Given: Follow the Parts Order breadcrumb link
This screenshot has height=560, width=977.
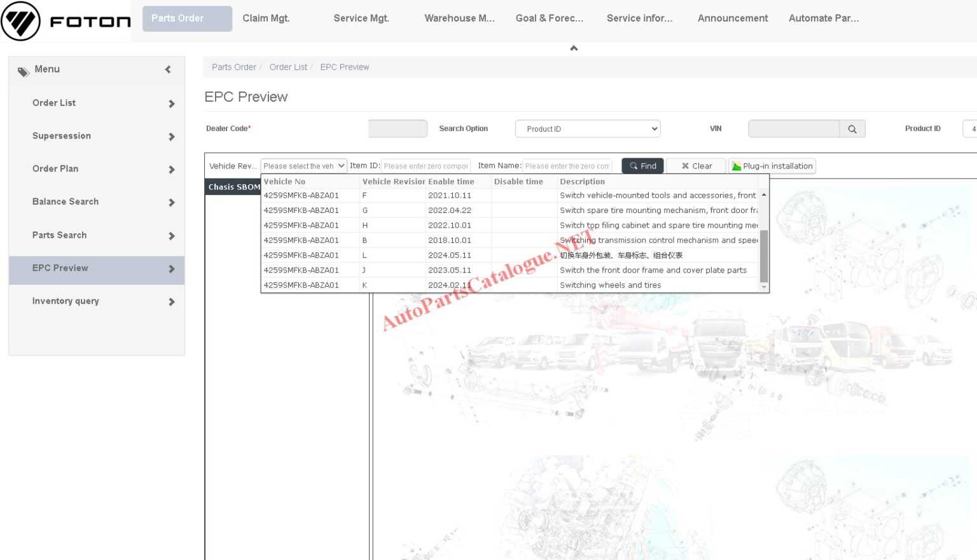Looking at the screenshot, I should (x=233, y=67).
